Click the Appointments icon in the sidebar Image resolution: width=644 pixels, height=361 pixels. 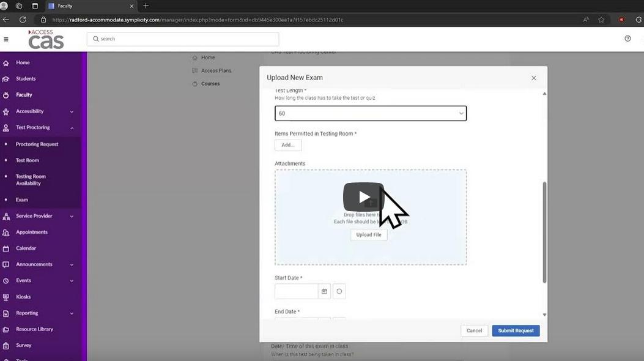(x=6, y=233)
